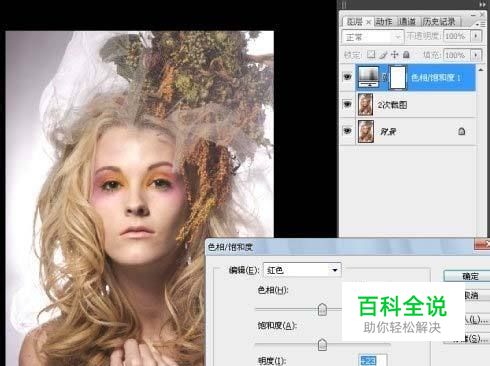Select layer name 色相/饱和度 1
This screenshot has width=490, height=366.
coord(436,78)
